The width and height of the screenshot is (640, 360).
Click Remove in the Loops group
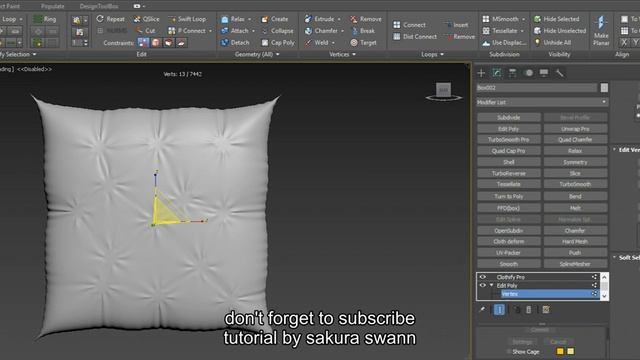coord(461,36)
